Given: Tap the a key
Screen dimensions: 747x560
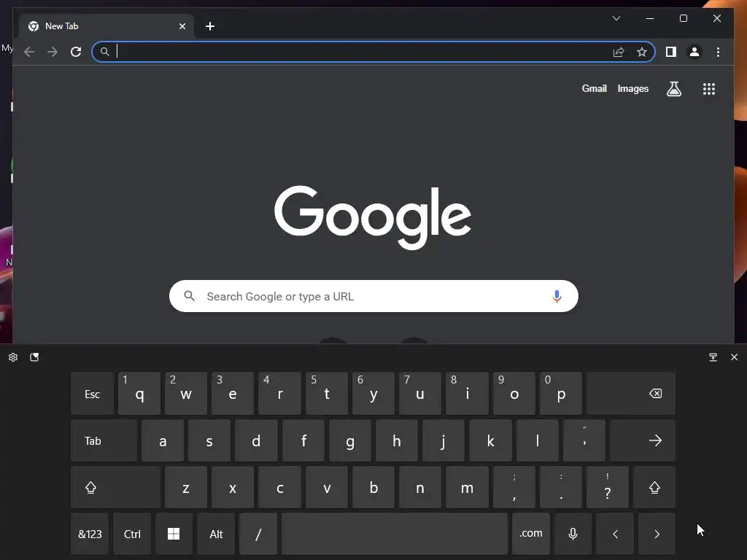Looking at the screenshot, I should pos(163,440).
